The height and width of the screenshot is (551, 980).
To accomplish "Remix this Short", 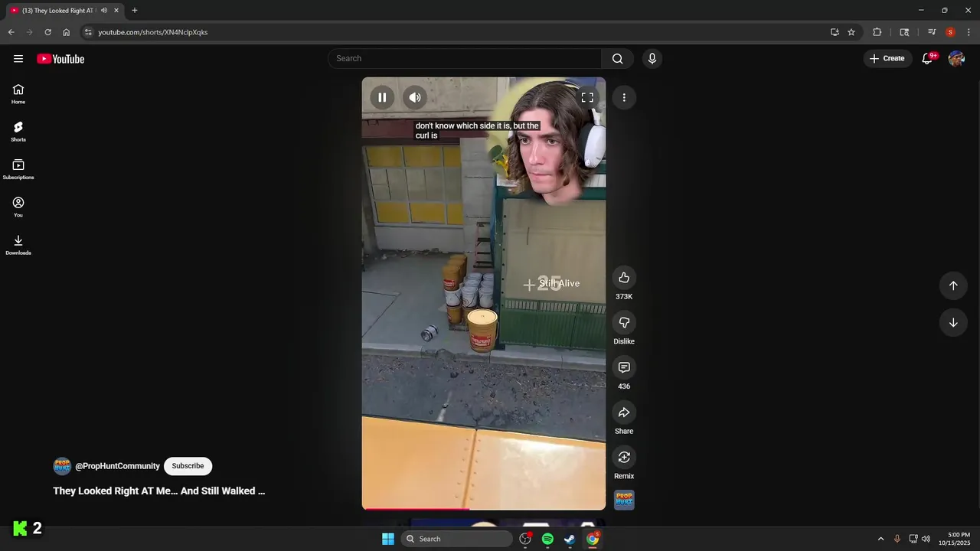I will pos(624,457).
